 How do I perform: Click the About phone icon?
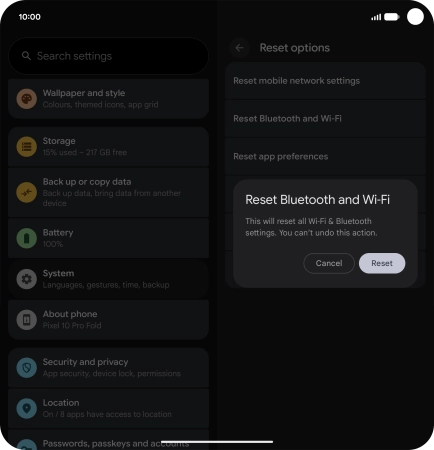pos(27,320)
